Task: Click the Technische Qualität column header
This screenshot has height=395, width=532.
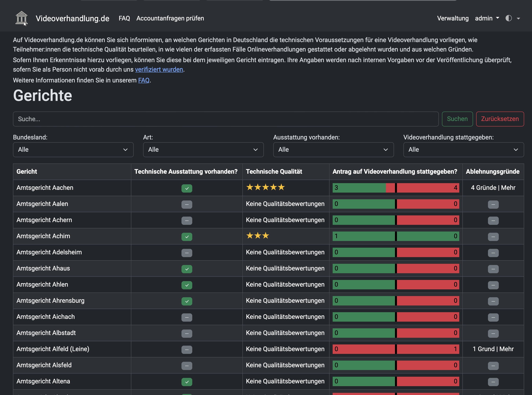Action: [x=274, y=172]
